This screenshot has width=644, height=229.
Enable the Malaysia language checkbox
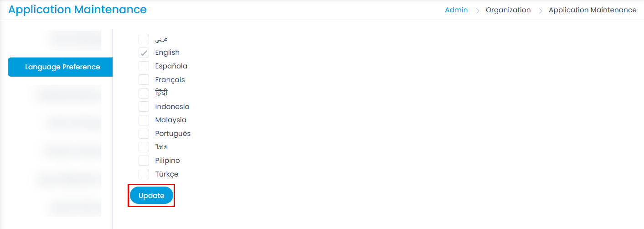tap(144, 120)
